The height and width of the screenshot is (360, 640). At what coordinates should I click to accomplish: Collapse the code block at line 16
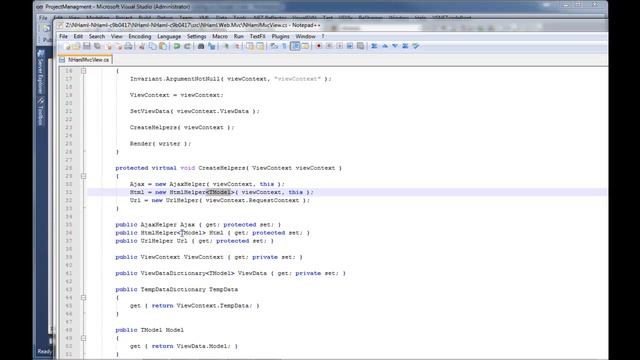(x=83, y=71)
